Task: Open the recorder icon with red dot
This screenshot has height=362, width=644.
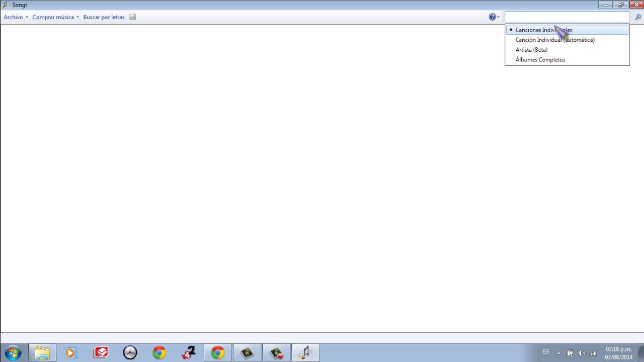Action: point(276,353)
